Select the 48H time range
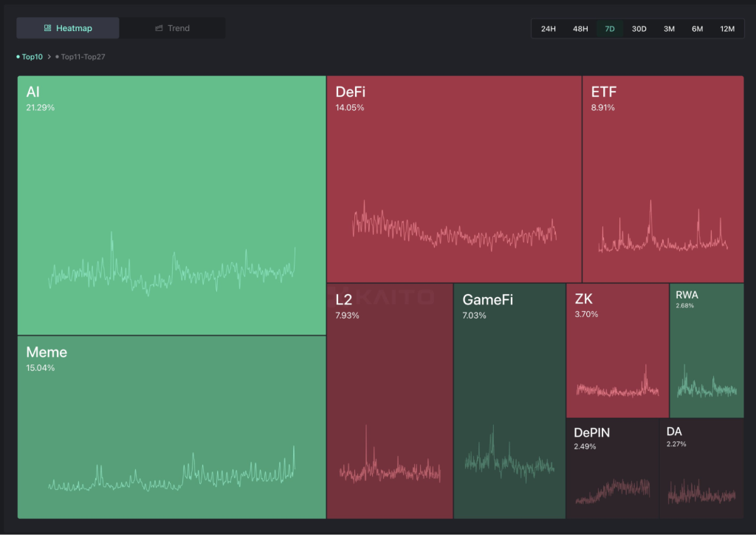756x535 pixels. point(580,29)
